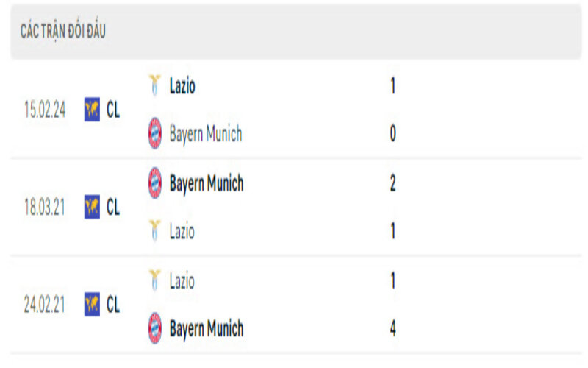Click the Lazio crest in the 15.02.24 match
Screen dimensions: 588x368
[x=154, y=85]
